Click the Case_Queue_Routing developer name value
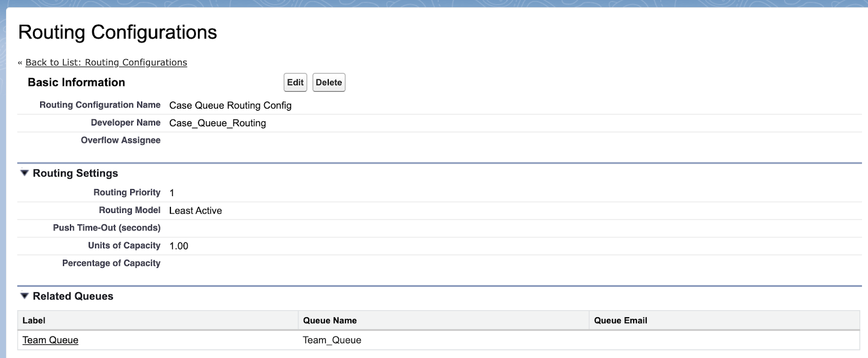Viewport: 868px width, 358px height. tap(218, 123)
